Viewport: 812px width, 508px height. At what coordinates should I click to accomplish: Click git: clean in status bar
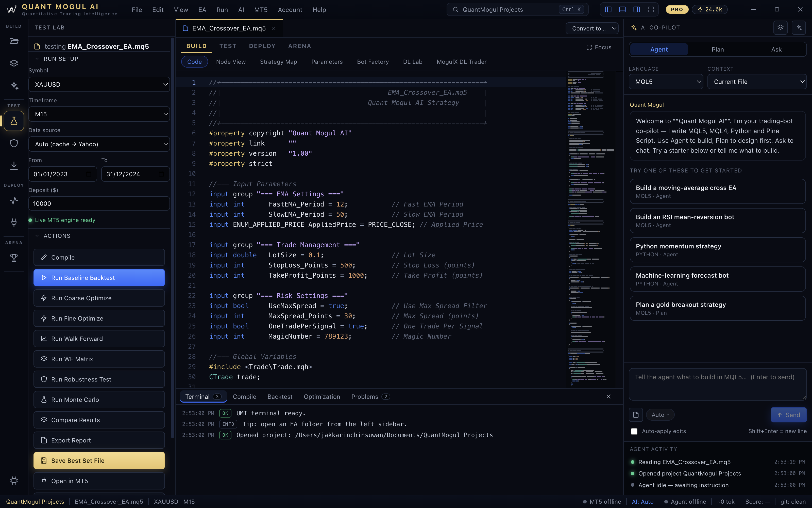793,502
